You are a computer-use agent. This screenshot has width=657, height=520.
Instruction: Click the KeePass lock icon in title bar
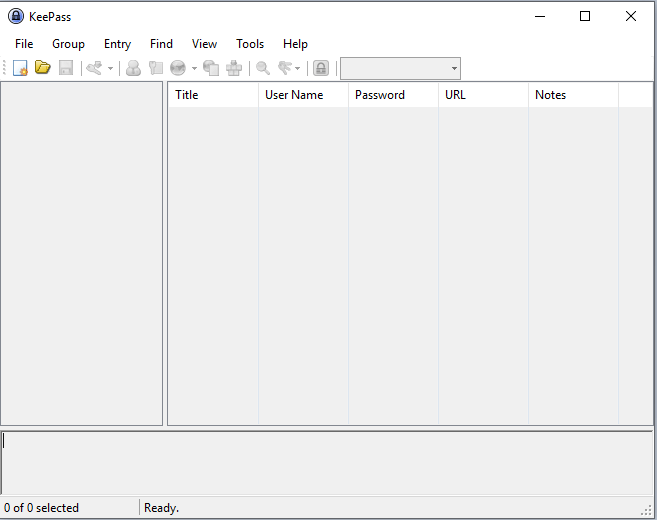(x=16, y=16)
